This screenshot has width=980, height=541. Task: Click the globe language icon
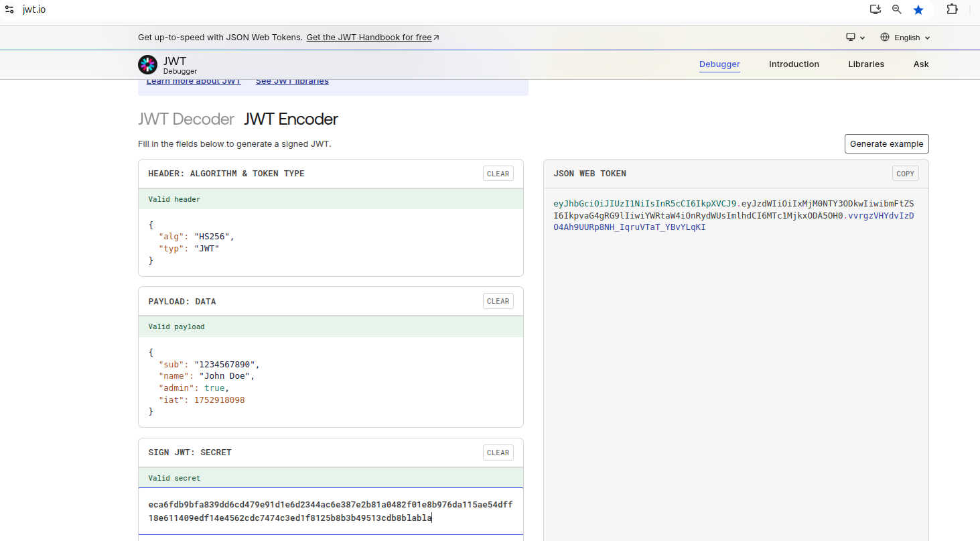tap(885, 38)
